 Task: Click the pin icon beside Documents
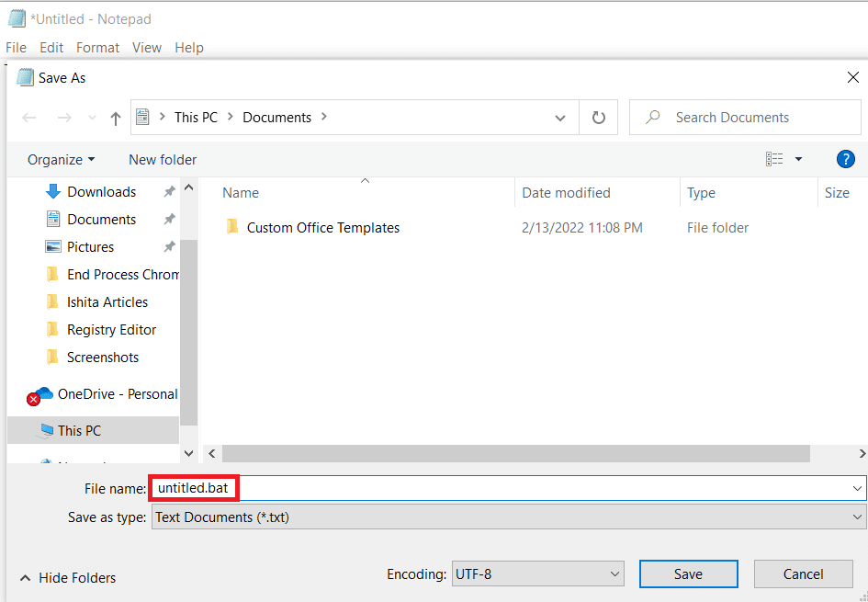169,220
